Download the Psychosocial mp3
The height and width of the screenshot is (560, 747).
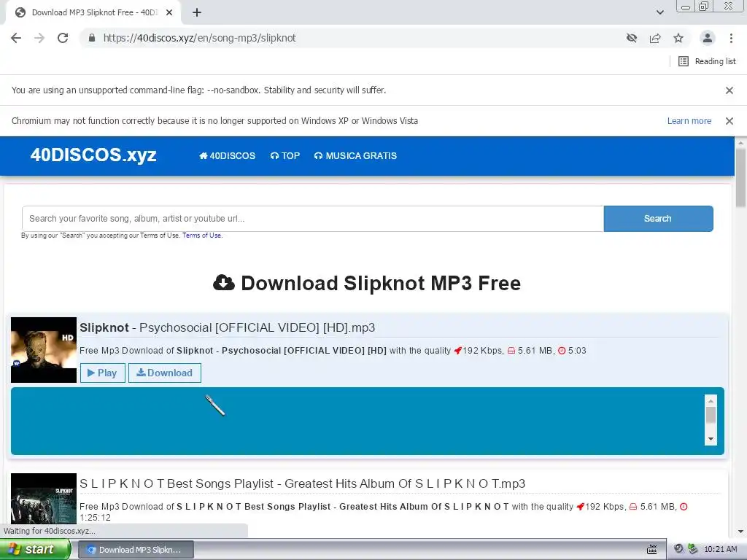[x=164, y=373]
